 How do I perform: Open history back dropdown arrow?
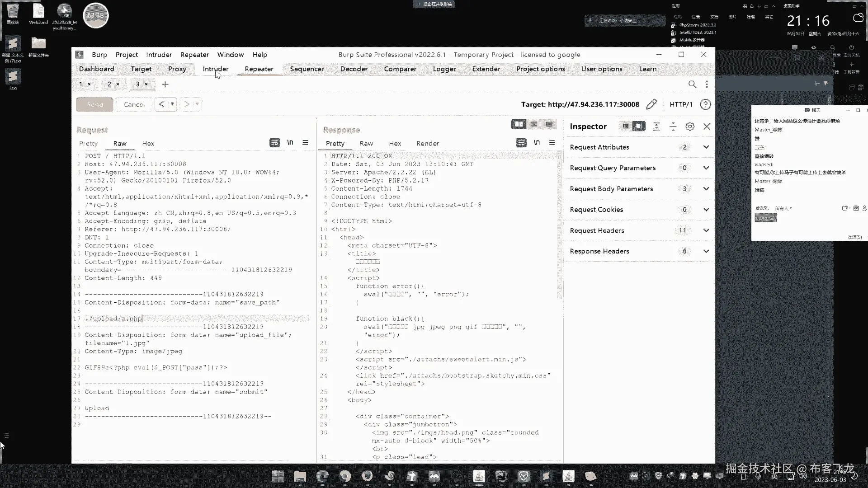pos(172,104)
